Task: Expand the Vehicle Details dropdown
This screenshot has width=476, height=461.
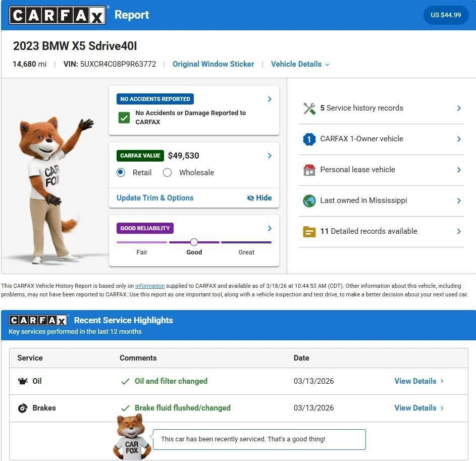Action: pos(300,64)
